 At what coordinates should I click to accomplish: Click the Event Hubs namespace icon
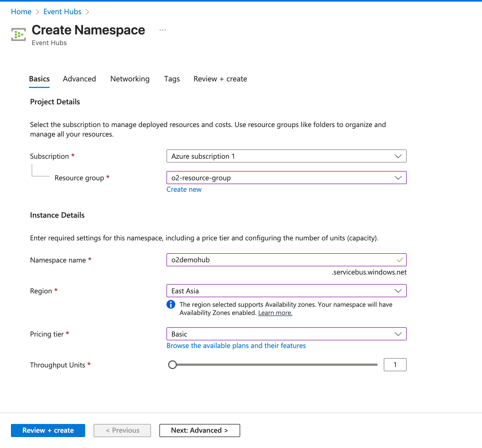tap(18, 34)
